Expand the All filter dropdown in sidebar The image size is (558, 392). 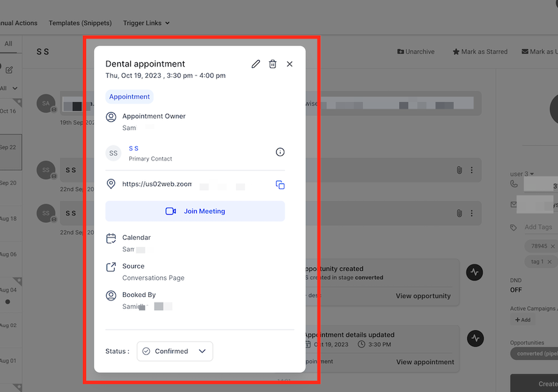(x=8, y=88)
